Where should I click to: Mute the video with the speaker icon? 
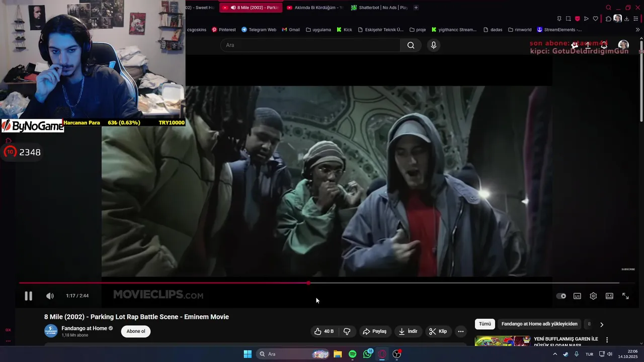(x=50, y=296)
